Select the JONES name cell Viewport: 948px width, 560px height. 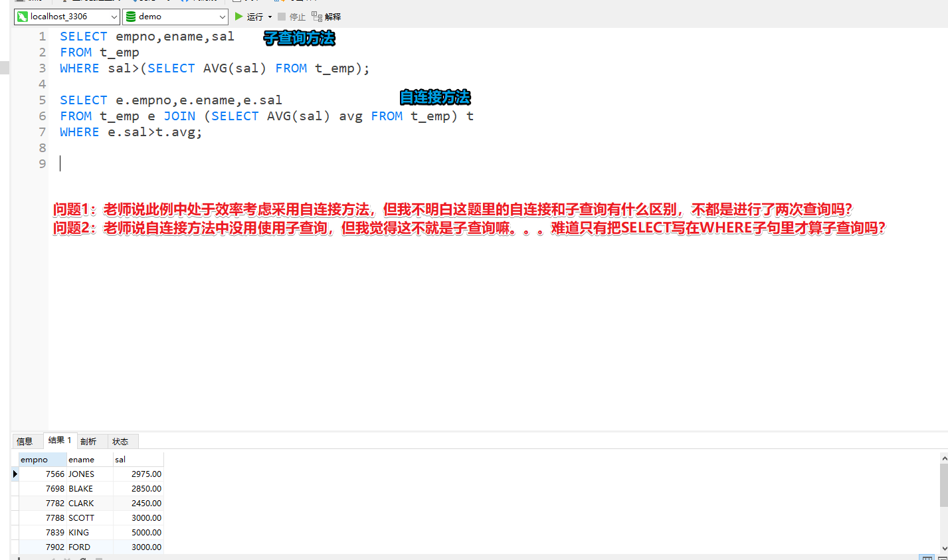tap(90, 474)
